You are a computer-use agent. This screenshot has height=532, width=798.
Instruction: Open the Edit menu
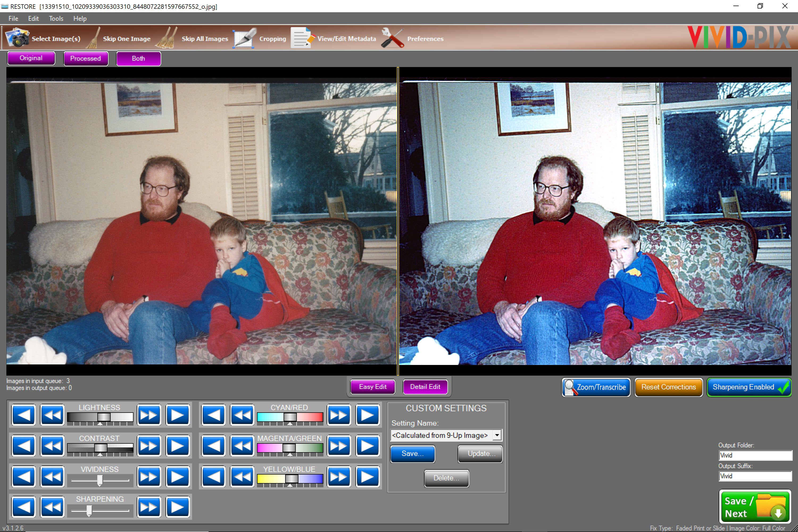click(33, 18)
